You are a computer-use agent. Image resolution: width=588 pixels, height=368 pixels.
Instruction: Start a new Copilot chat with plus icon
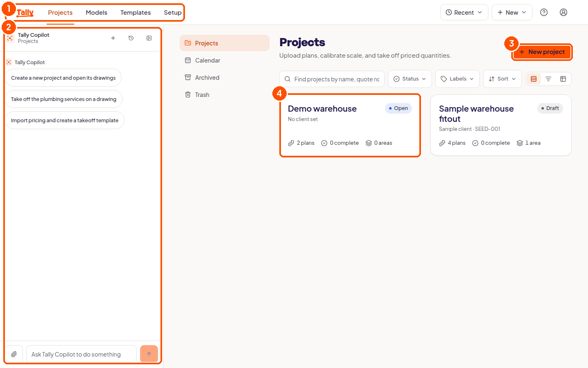pos(113,38)
